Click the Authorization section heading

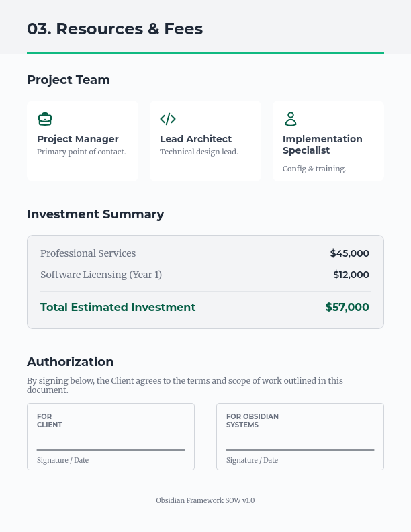tap(71, 362)
